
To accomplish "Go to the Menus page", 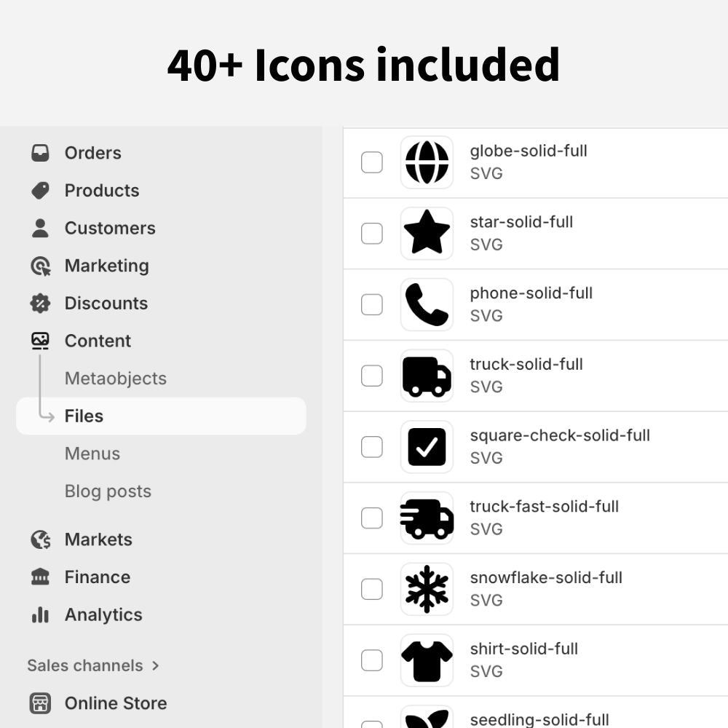I will point(92,454).
